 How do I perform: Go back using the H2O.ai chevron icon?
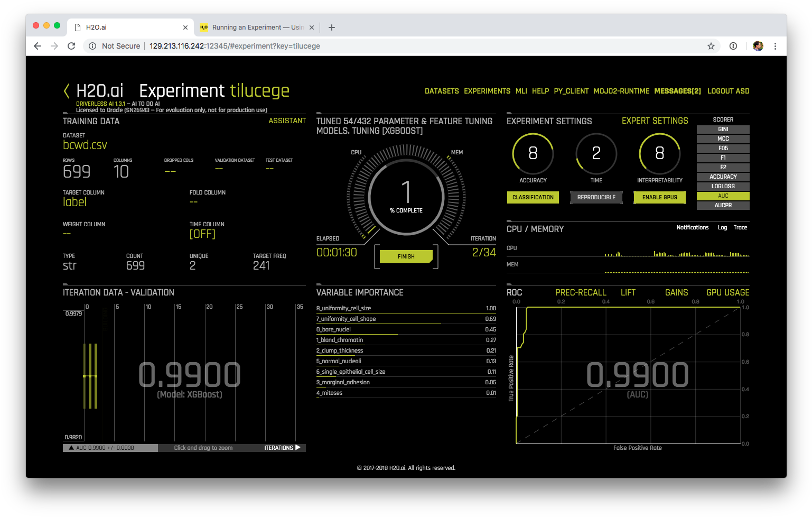point(67,91)
